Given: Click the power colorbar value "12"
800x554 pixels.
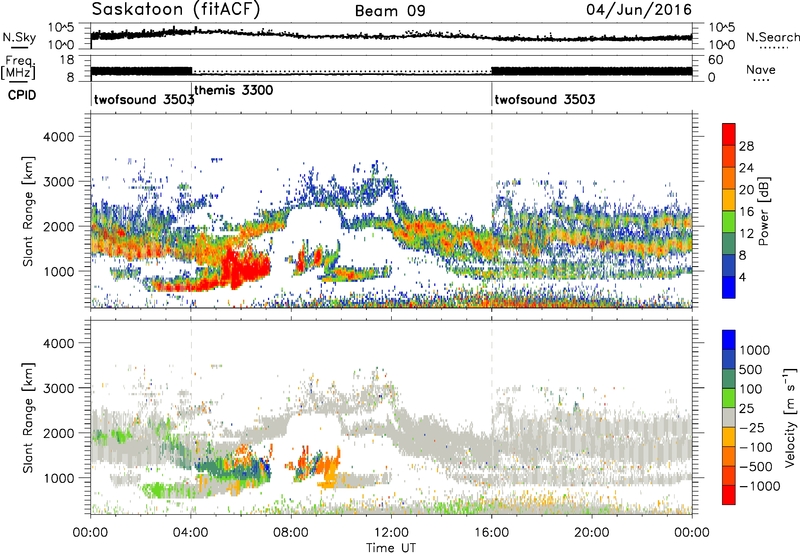Looking at the screenshot, I should click(x=746, y=234).
